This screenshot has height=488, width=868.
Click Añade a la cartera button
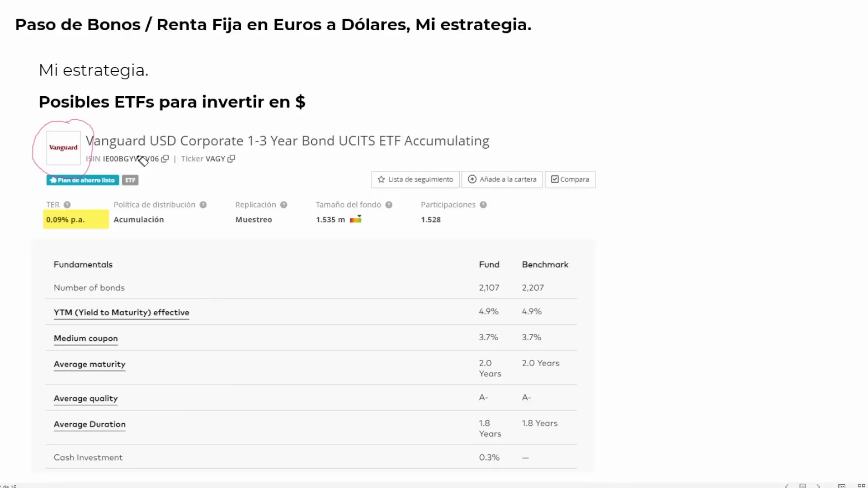click(502, 179)
